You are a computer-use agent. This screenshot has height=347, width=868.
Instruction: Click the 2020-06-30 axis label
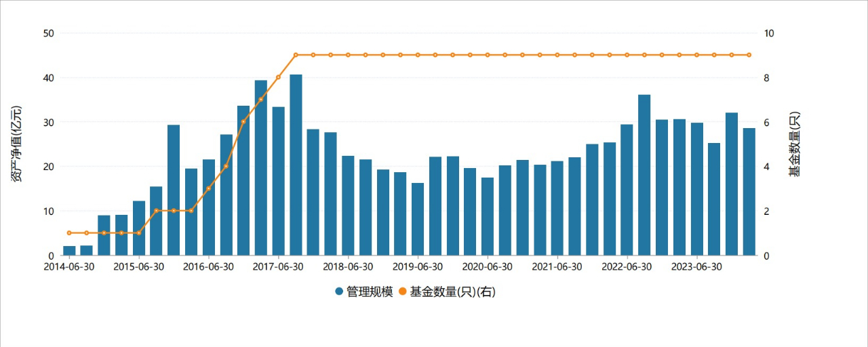(488, 266)
